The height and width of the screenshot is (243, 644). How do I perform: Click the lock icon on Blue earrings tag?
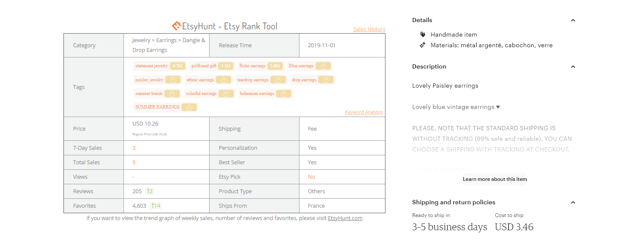pos(323,66)
